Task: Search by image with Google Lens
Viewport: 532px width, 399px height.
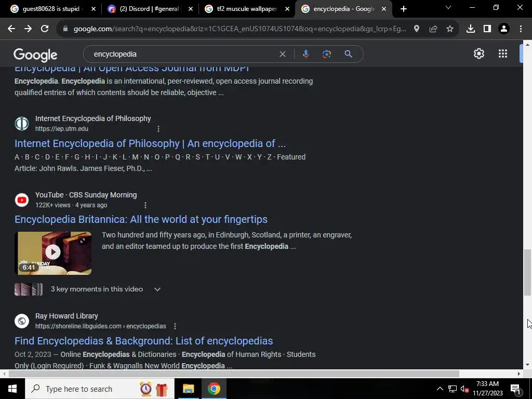Action: coord(326,54)
